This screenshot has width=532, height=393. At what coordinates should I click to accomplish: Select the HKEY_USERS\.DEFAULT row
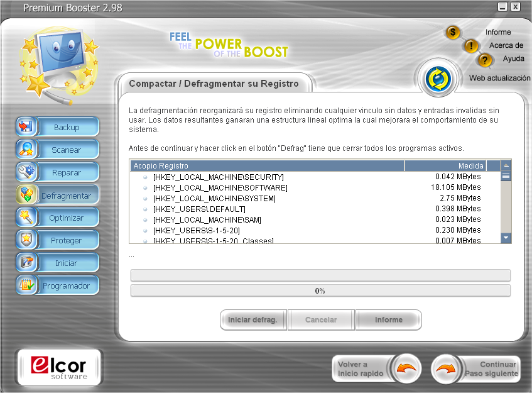(x=315, y=209)
